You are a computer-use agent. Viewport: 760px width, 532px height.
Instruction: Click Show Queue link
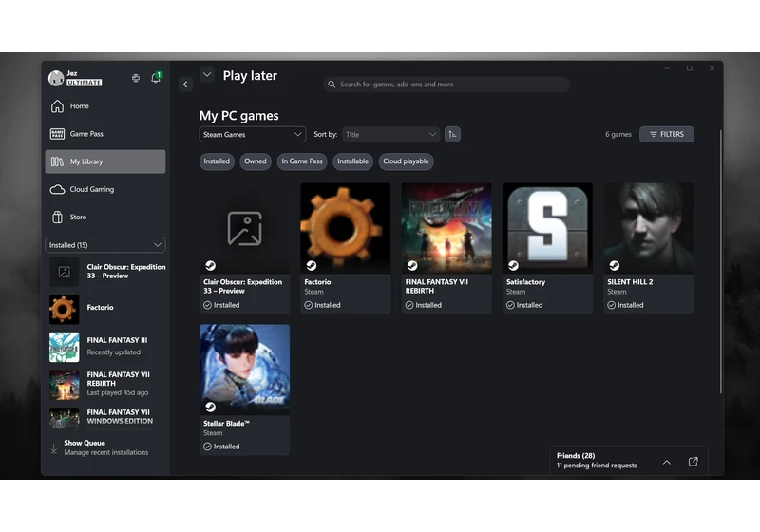click(x=85, y=443)
